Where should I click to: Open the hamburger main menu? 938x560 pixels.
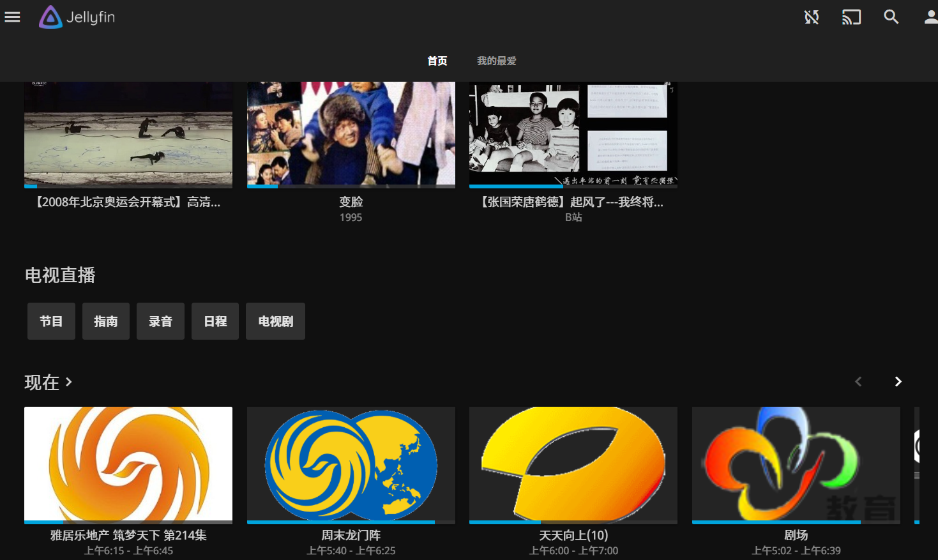point(13,17)
